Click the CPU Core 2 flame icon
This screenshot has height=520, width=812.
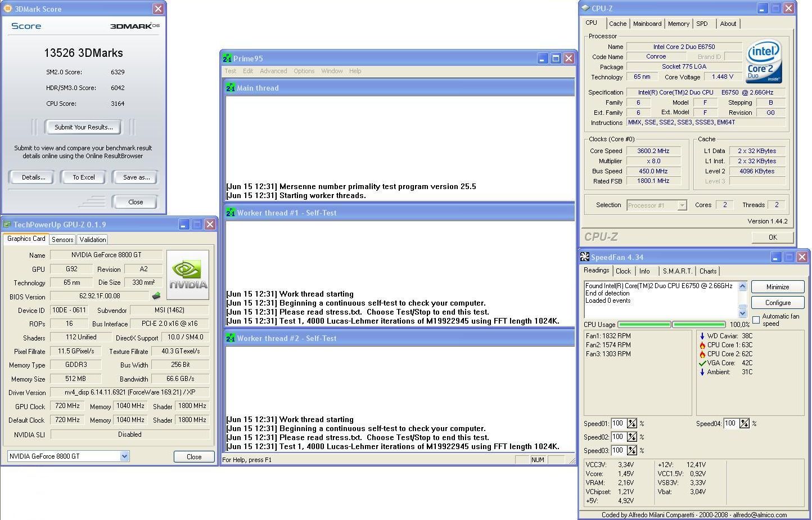702,354
